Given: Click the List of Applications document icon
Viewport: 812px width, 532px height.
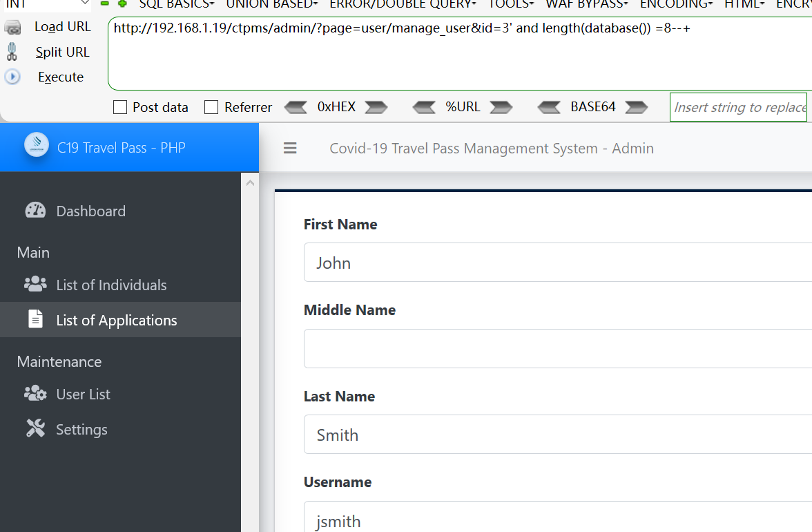Looking at the screenshot, I should [35, 319].
